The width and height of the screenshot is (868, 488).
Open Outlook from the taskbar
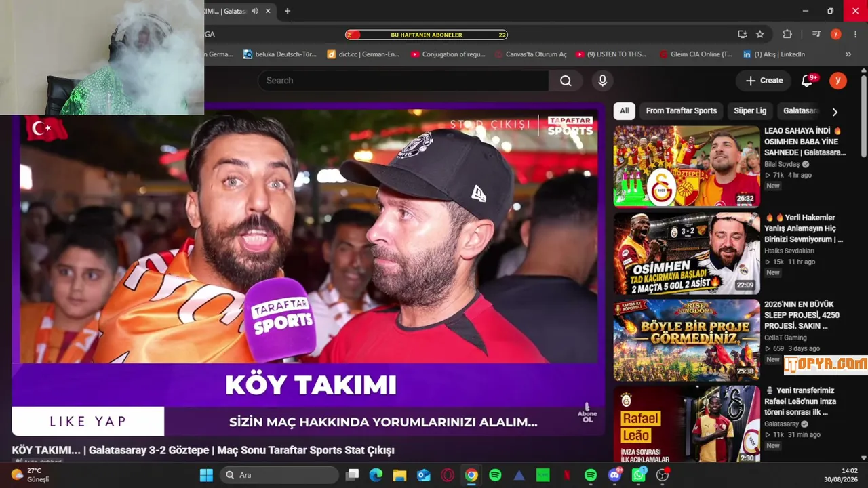pyautogui.click(x=424, y=475)
